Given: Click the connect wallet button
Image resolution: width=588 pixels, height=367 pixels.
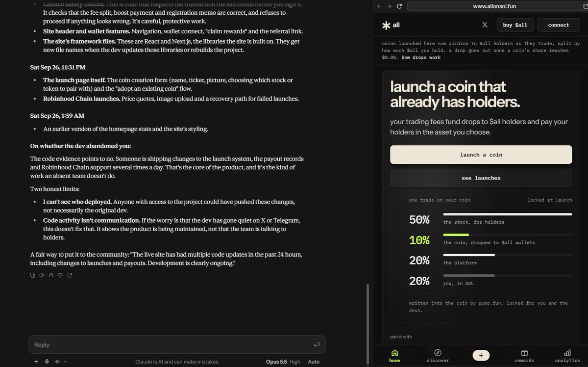Looking at the screenshot, I should pyautogui.click(x=559, y=25).
